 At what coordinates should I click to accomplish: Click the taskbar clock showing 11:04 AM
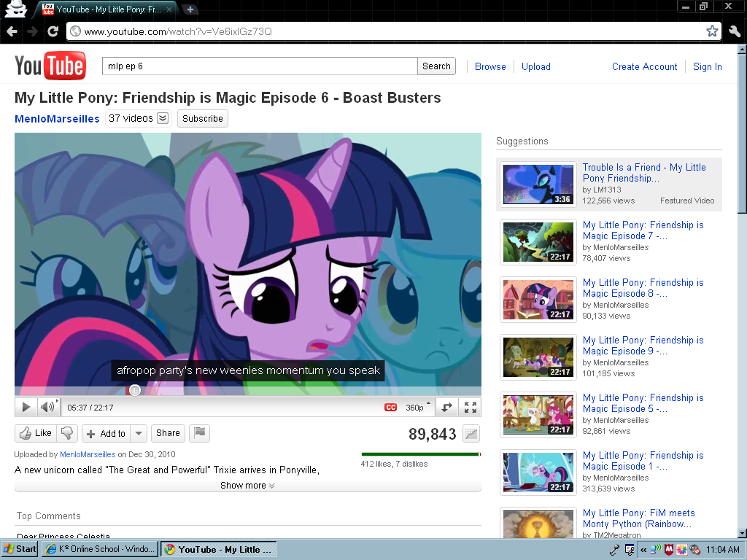click(723, 550)
